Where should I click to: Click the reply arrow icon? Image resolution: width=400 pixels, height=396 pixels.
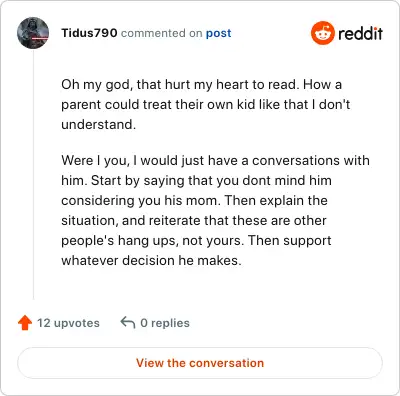[x=128, y=323]
